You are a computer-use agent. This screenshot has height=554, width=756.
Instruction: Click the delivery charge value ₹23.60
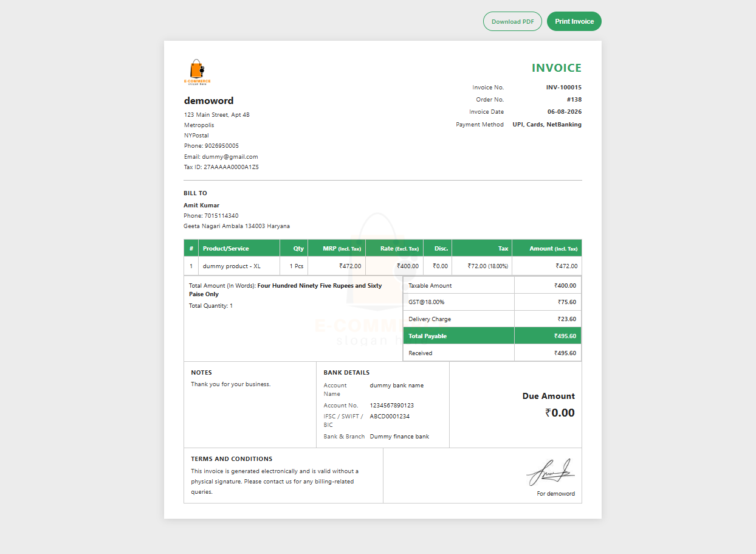pos(567,319)
